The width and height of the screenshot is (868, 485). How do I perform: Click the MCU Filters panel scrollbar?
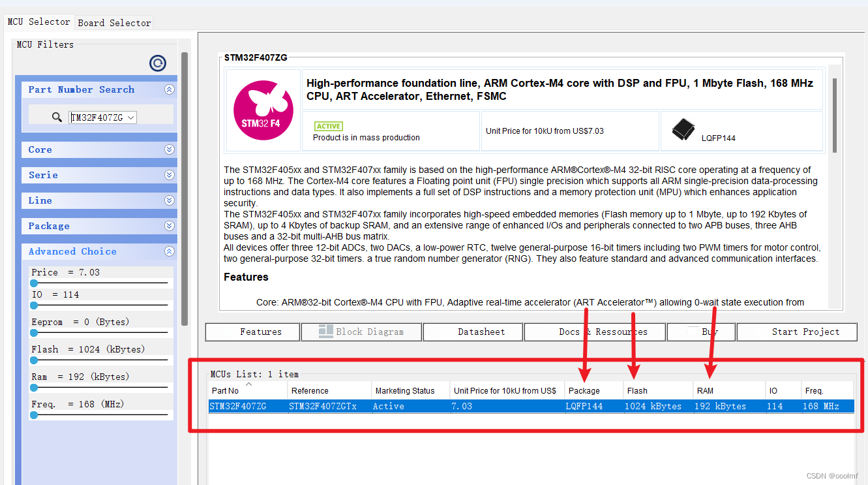click(x=185, y=189)
